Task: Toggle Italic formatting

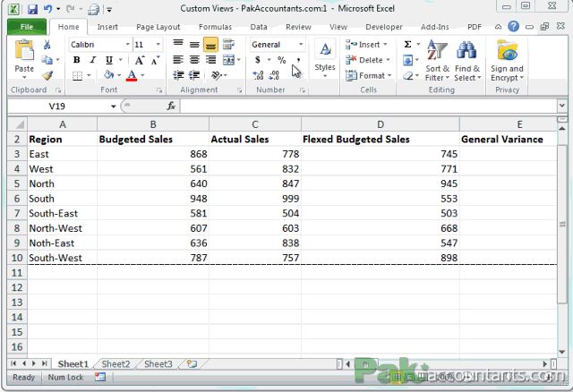Action: [93, 60]
